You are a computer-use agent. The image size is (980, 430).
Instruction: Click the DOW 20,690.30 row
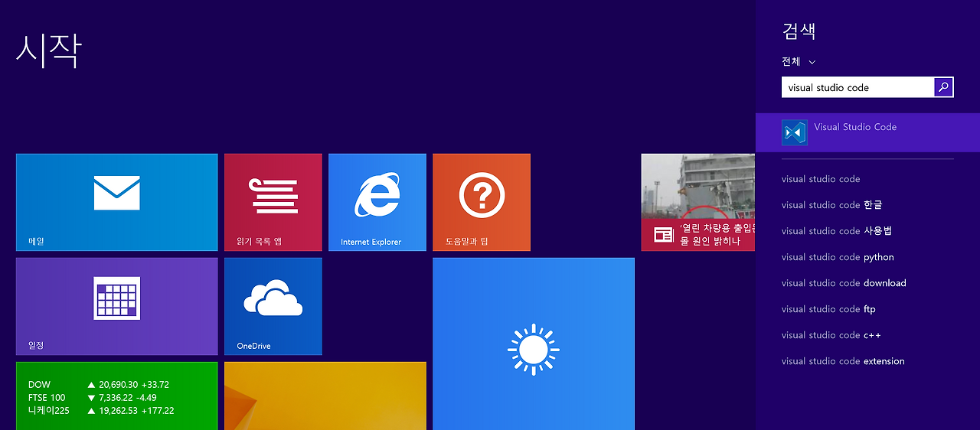pyautogui.click(x=99, y=385)
